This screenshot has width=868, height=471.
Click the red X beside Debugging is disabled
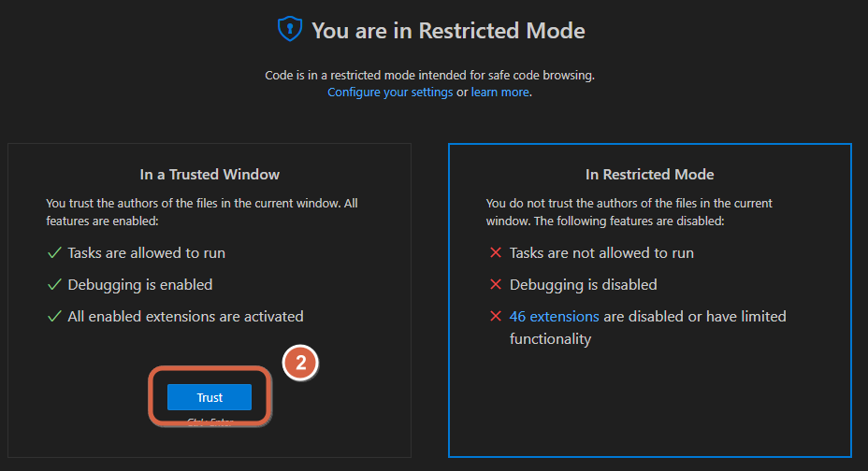coord(496,284)
